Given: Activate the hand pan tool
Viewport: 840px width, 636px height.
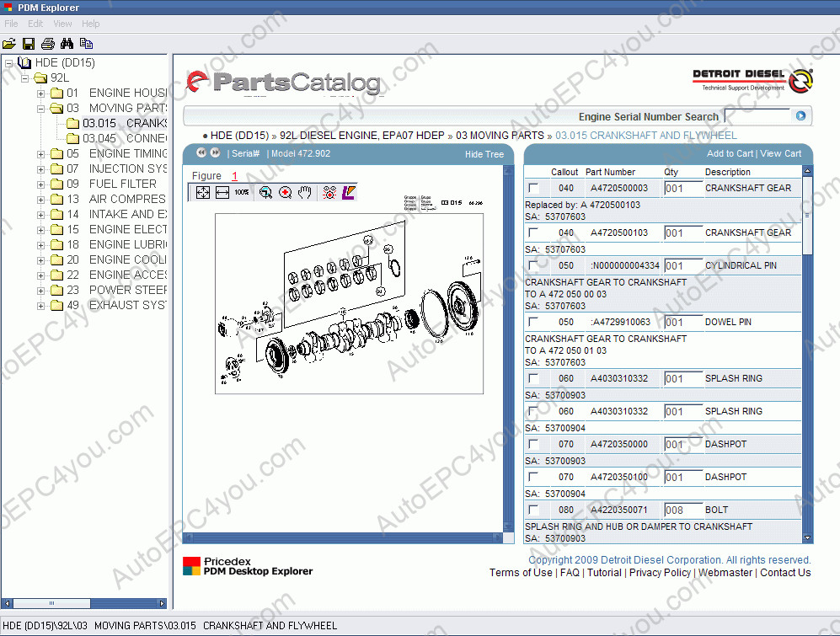Looking at the screenshot, I should point(305,193).
